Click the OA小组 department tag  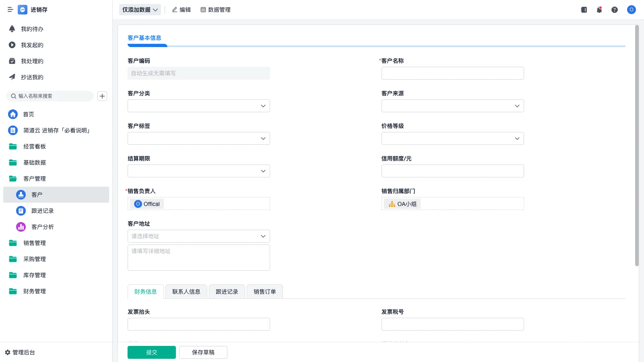click(x=402, y=204)
